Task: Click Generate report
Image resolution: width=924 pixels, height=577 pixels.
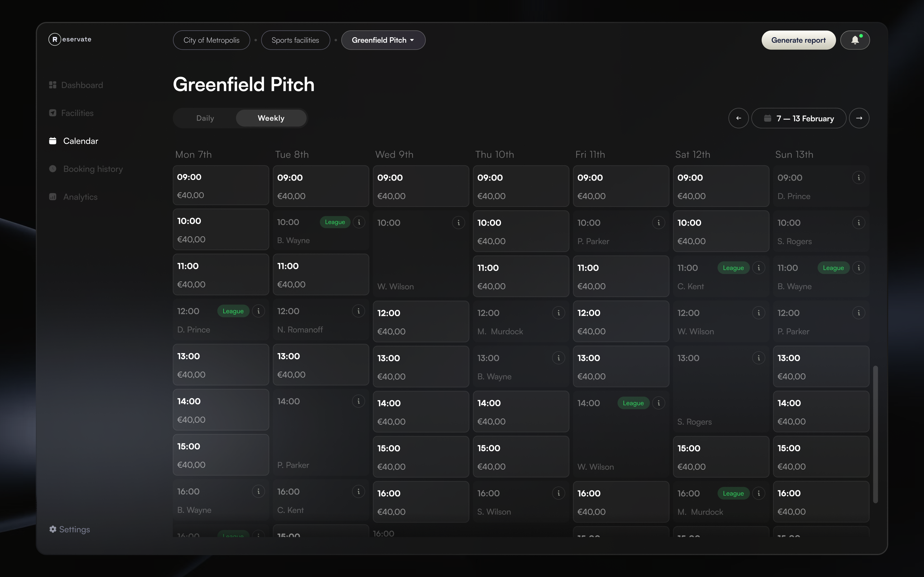Action: point(798,40)
